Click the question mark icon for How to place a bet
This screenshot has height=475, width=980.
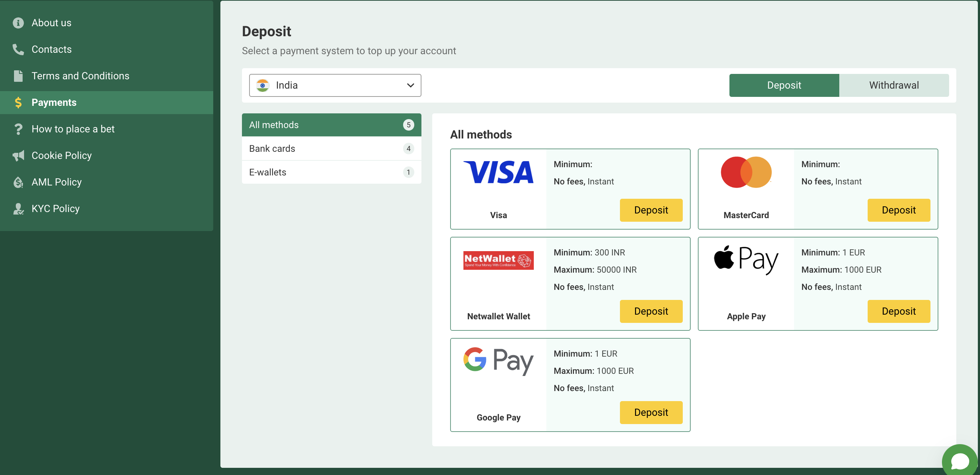pos(18,129)
